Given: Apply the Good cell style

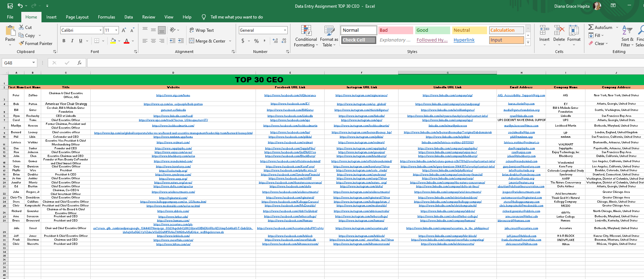Looking at the screenshot, I should coord(432,30).
